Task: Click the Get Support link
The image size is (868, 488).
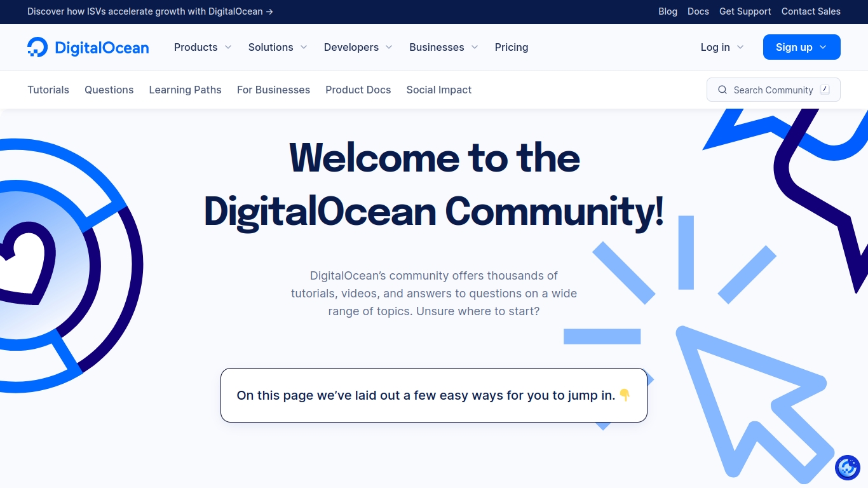Action: tap(745, 11)
